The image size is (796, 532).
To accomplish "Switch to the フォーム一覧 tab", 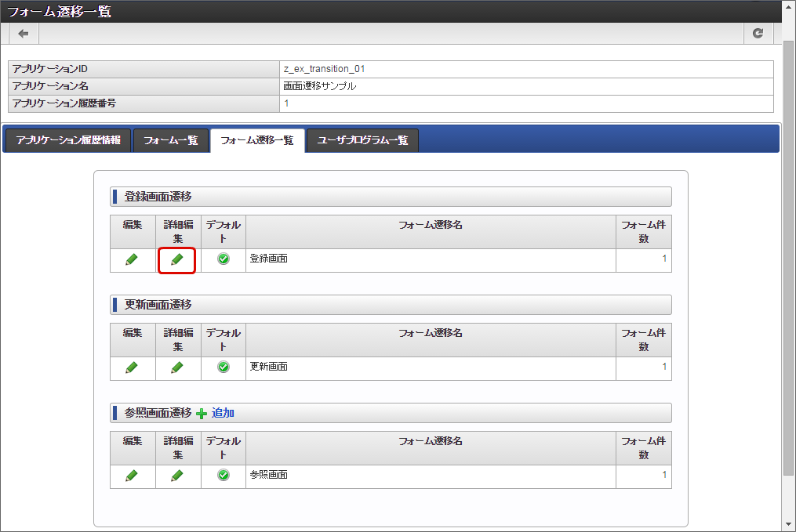I will [171, 140].
